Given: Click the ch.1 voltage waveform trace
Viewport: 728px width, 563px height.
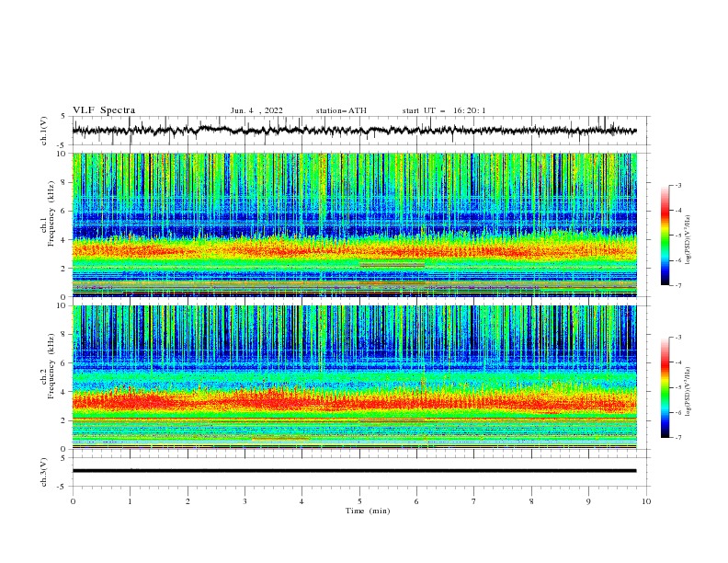Looking at the screenshot, I should coord(354,131).
